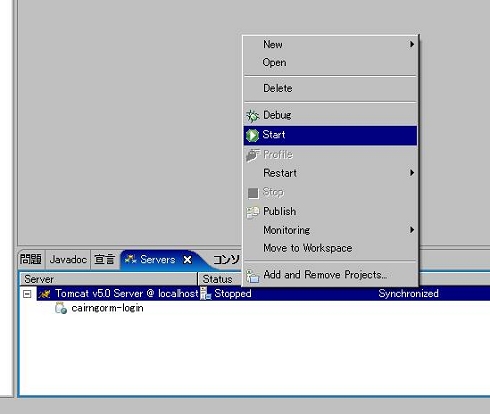
Task: Click the Servers tab icon
Action: (x=130, y=259)
